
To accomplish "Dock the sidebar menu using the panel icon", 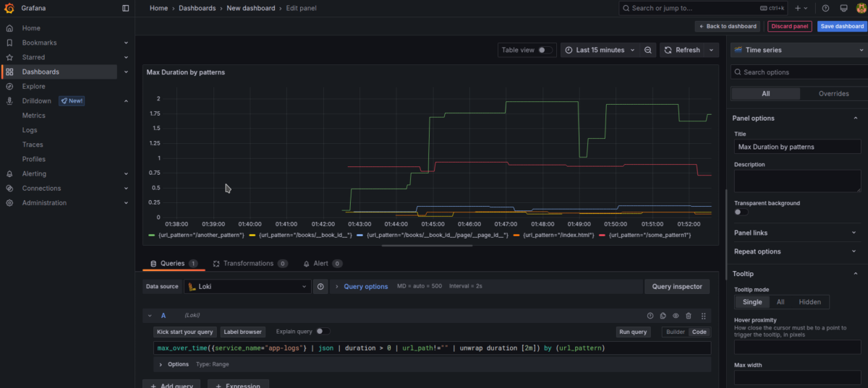I will (126, 8).
